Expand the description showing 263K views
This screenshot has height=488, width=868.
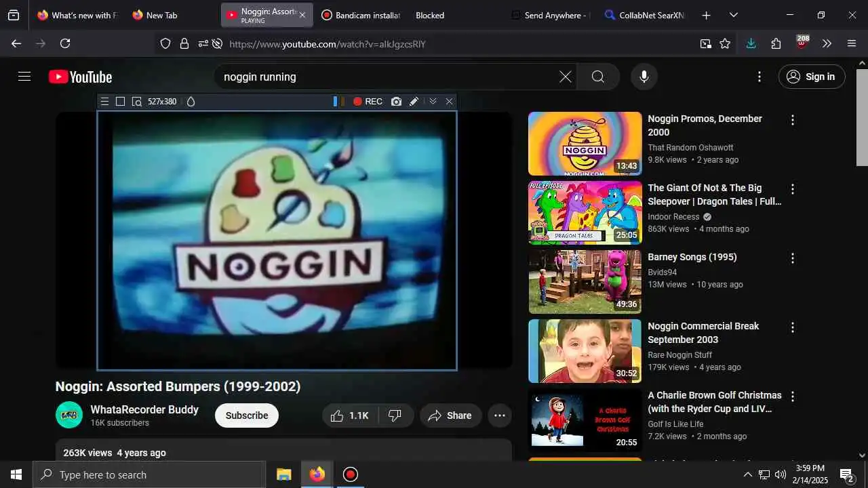point(283,450)
